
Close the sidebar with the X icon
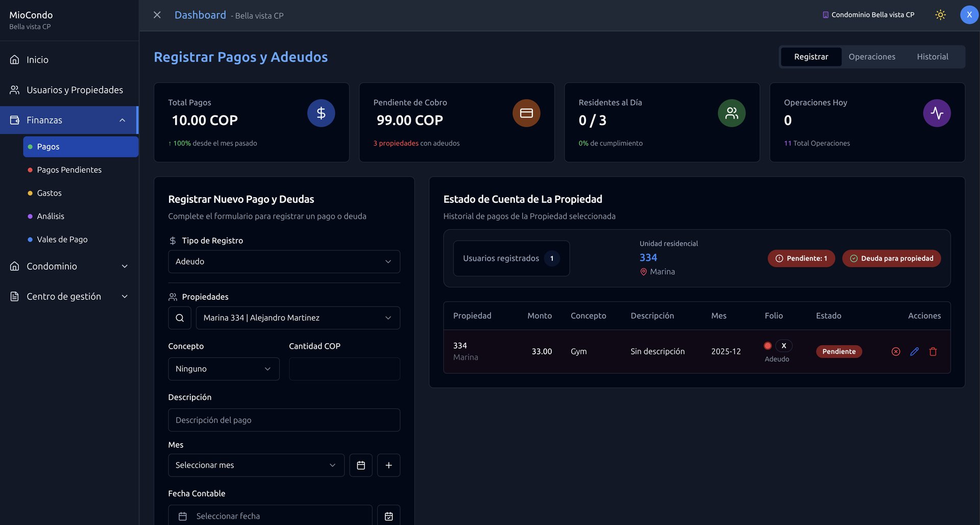[x=157, y=15]
